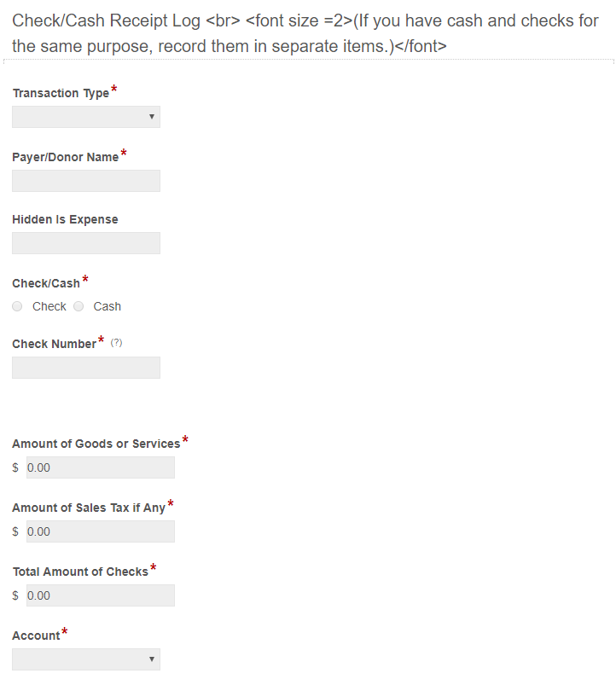616x685 pixels.
Task: Click the Account field label
Action: click(x=36, y=636)
